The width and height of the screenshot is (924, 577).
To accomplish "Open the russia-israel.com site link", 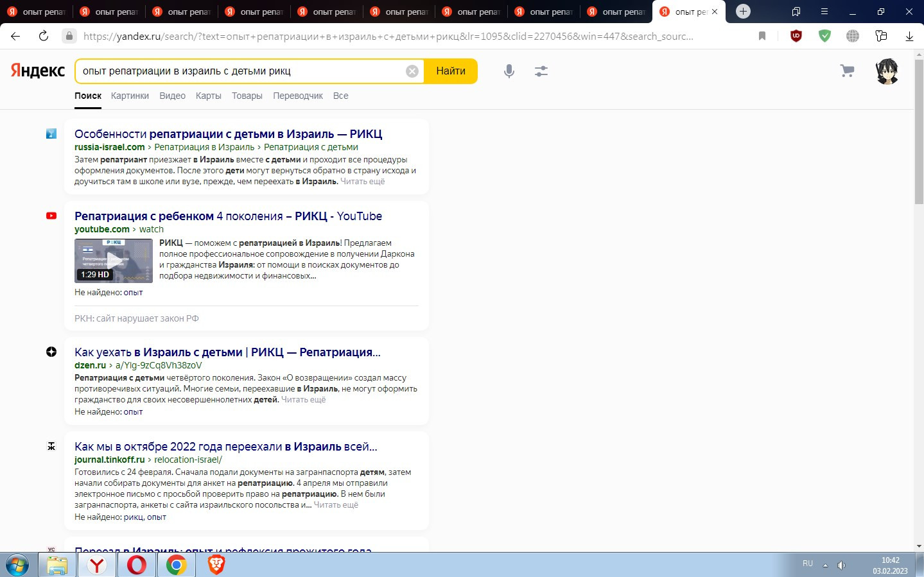I will coord(110,147).
